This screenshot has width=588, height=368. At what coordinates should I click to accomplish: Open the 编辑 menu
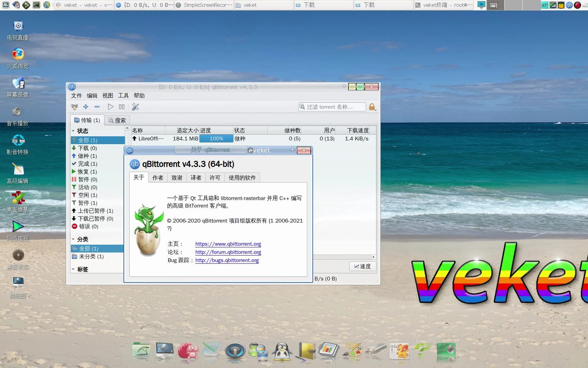[x=92, y=96]
